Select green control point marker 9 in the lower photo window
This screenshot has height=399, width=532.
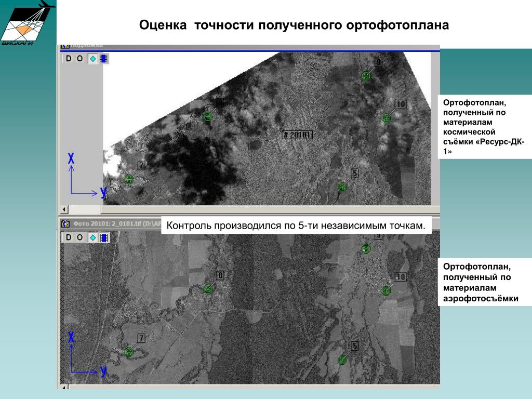point(366,249)
